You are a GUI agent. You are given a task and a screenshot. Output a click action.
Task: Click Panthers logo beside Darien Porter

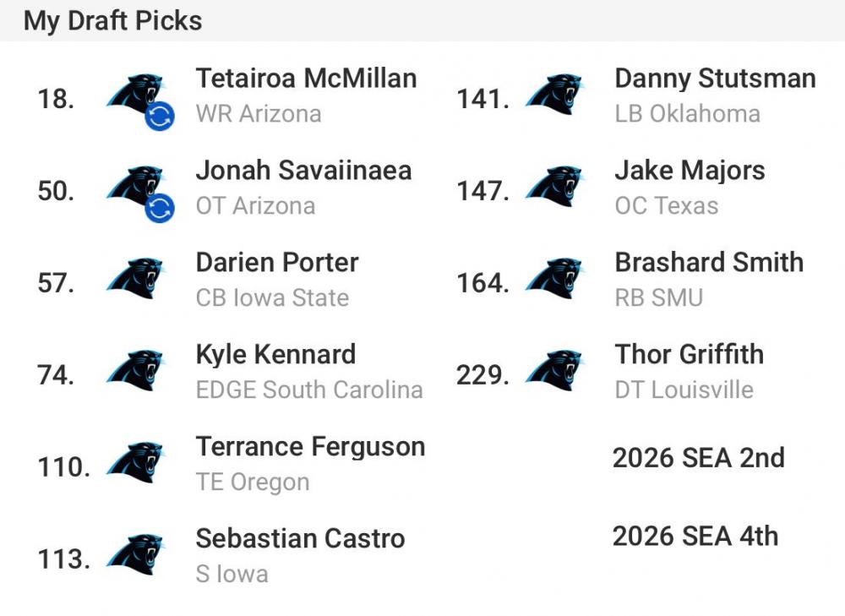[135, 280]
